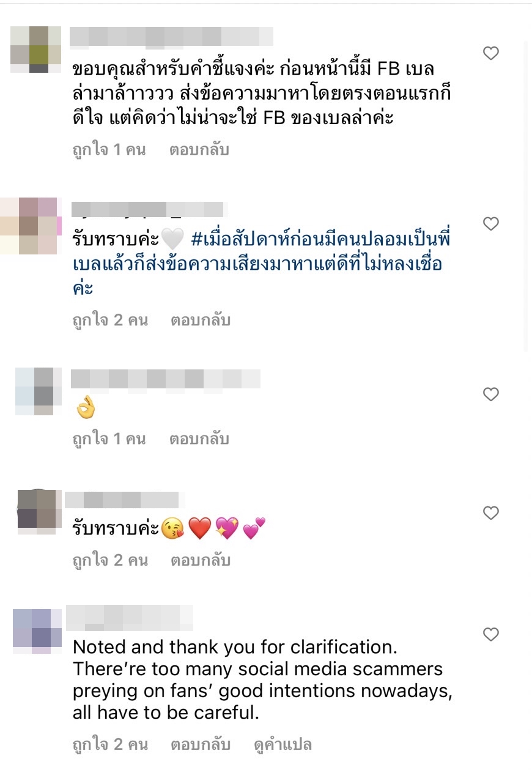The width and height of the screenshot is (532, 770).
Task: Tap the heart icon on the first comment
Action: point(490,53)
